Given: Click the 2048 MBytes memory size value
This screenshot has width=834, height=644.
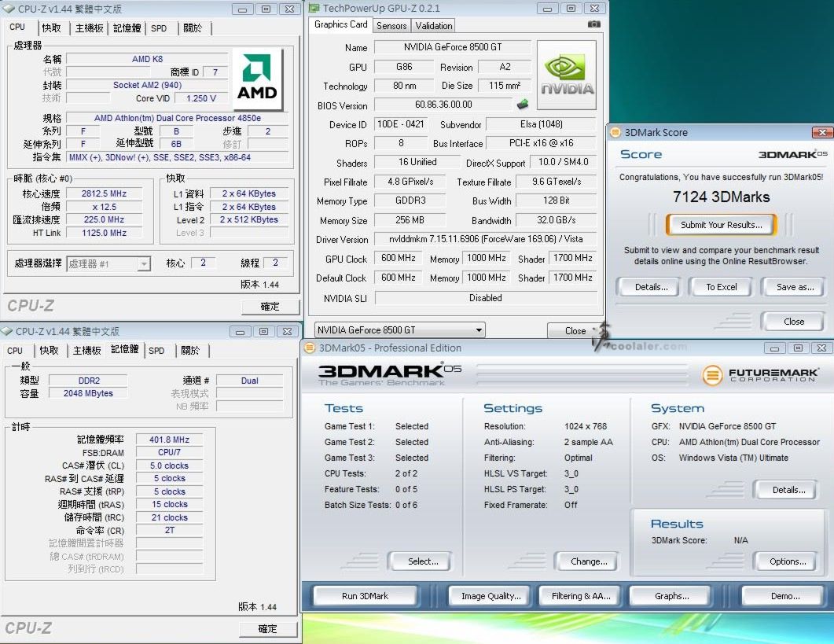Looking at the screenshot, I should tap(88, 393).
